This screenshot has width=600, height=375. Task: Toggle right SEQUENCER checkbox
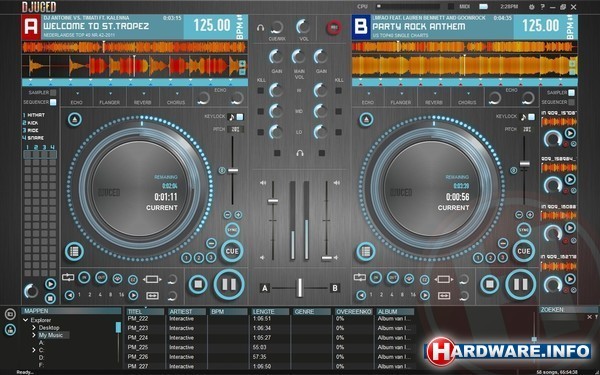click(x=572, y=102)
